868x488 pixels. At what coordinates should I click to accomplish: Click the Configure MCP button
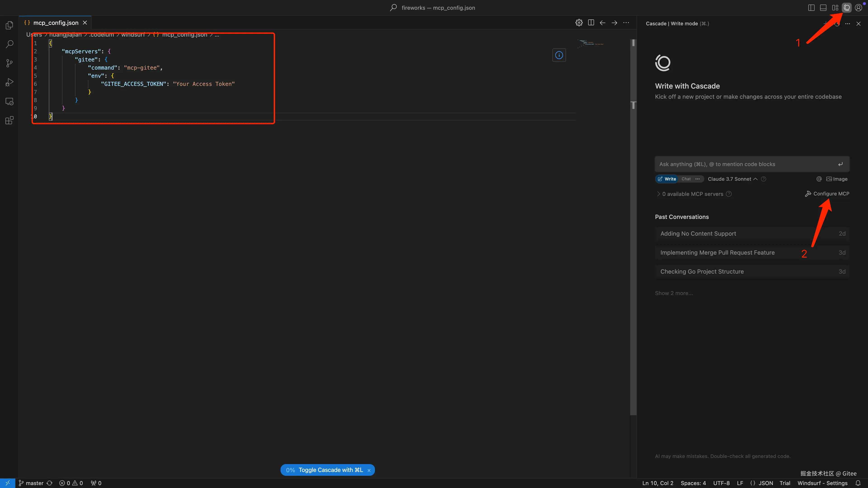tap(827, 194)
